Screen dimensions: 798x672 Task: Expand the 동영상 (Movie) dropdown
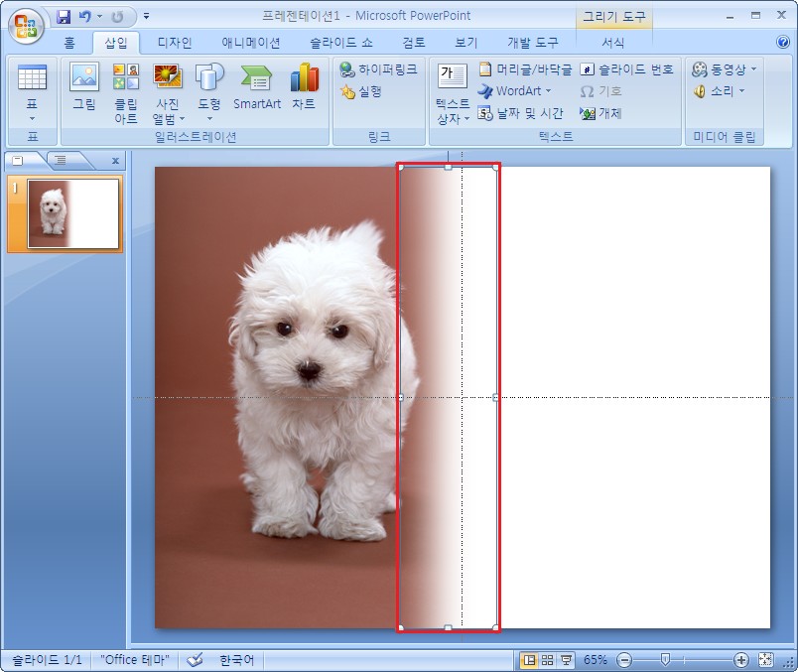point(753,69)
